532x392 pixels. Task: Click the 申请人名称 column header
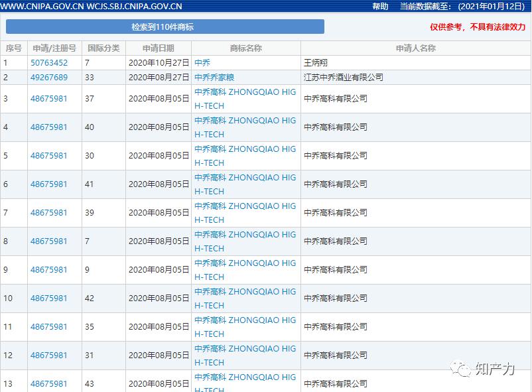[x=416, y=48]
